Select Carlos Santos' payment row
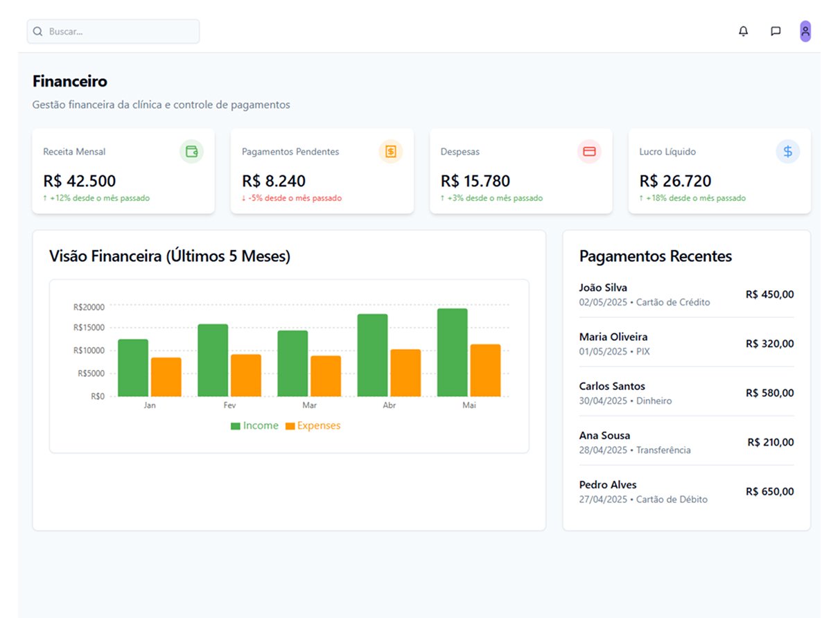 coord(686,393)
